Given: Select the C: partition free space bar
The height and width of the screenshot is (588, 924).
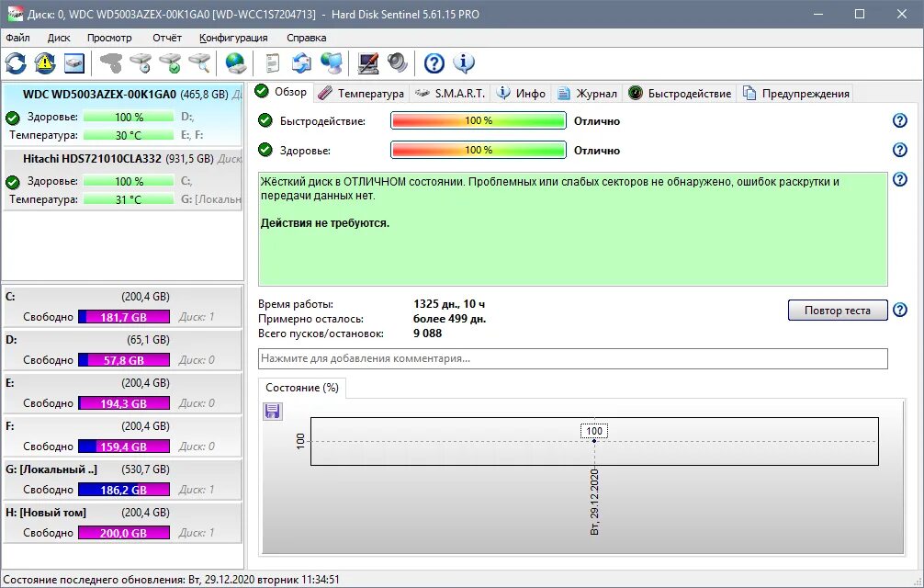Looking at the screenshot, I should coord(124,316).
